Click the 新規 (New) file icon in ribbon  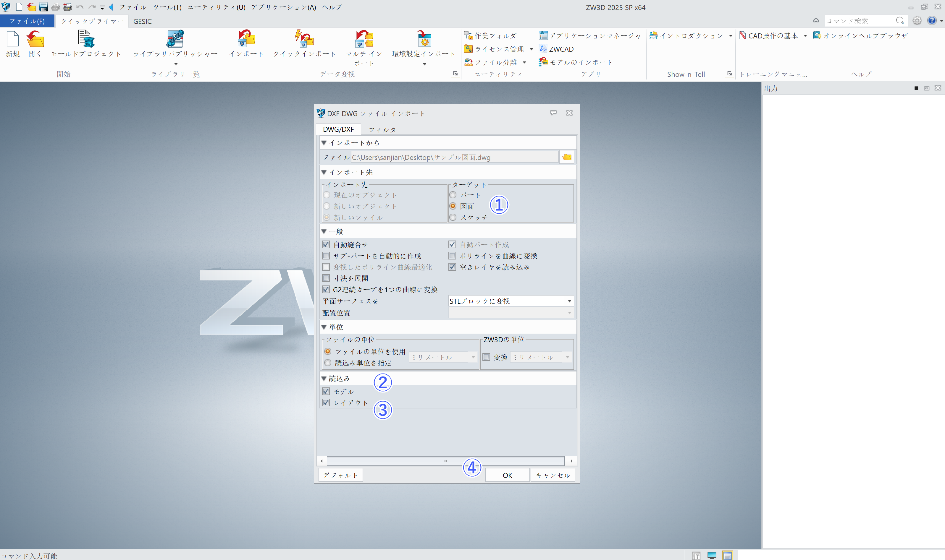12,43
